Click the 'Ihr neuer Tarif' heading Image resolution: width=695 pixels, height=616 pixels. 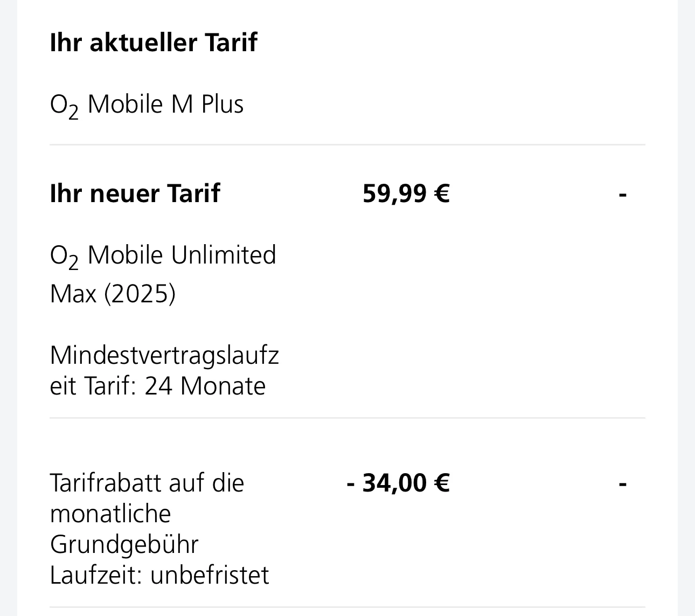[135, 193]
